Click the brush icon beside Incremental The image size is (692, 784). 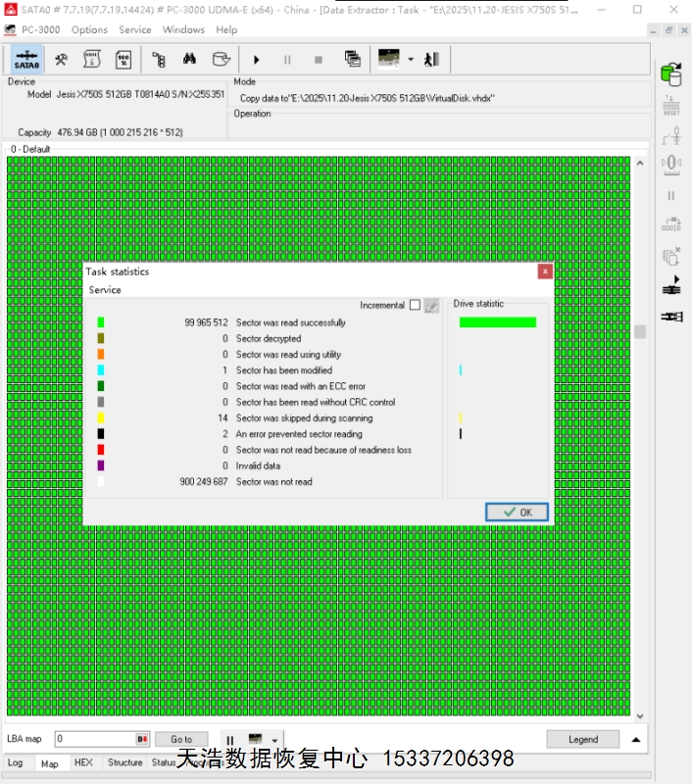tap(431, 306)
